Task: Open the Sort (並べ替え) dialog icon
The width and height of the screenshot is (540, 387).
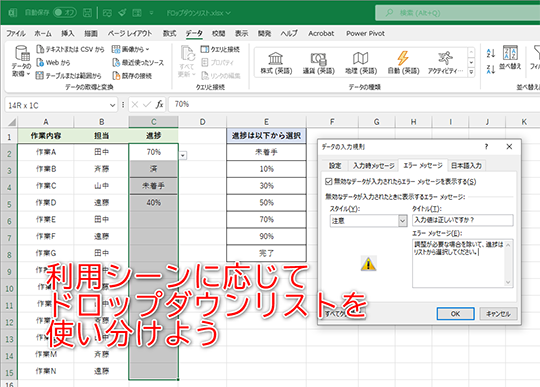Action: pos(510,53)
